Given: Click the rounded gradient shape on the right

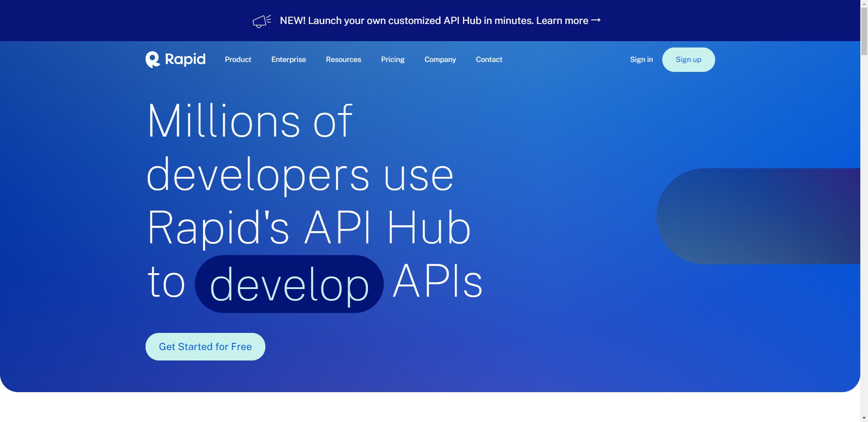Looking at the screenshot, I should (769, 216).
